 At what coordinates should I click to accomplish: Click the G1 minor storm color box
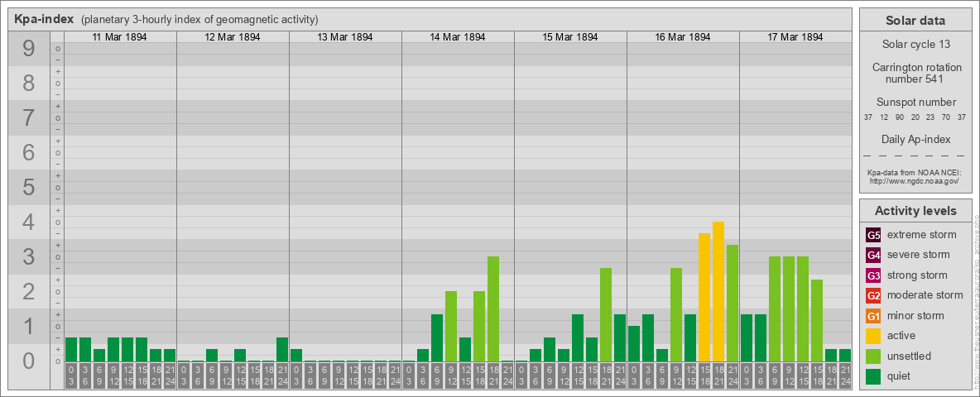coord(873,316)
